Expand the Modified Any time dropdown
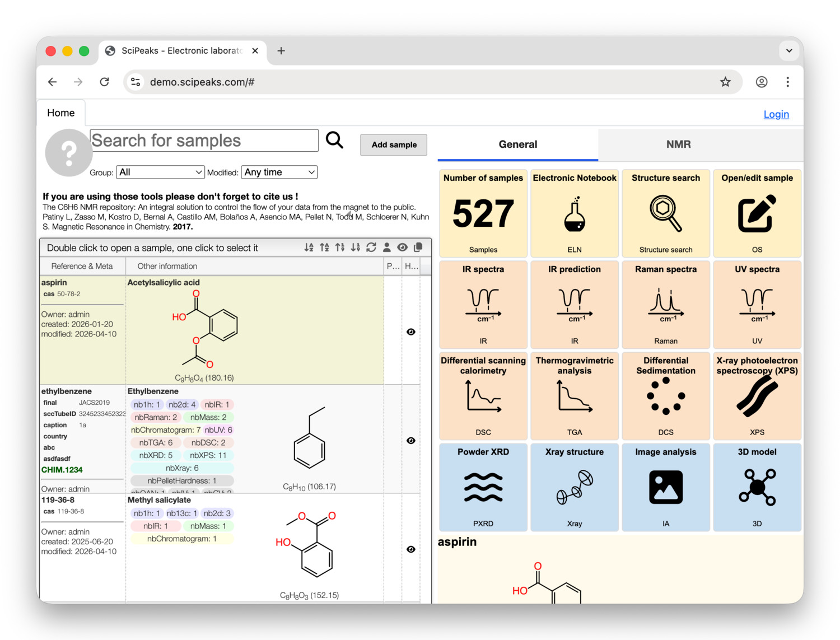Viewport: 840px width, 640px height. 279,172
